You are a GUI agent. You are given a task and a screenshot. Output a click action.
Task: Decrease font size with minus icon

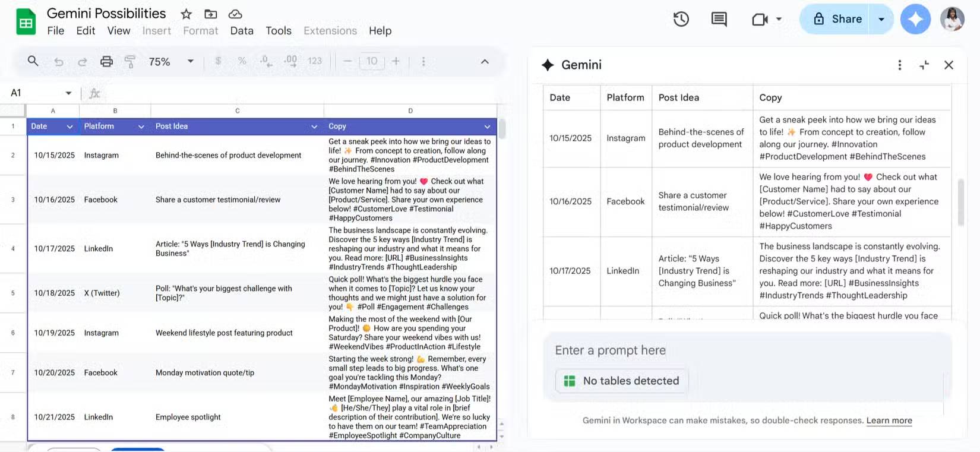click(x=348, y=61)
